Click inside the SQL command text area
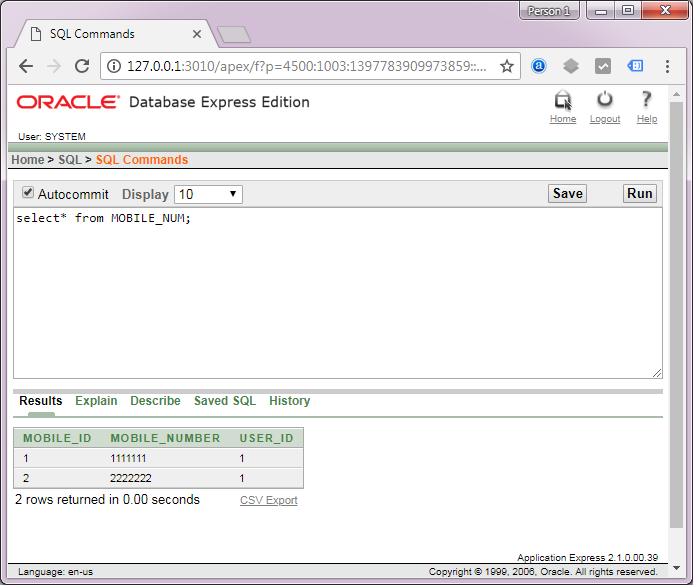The image size is (693, 585). click(x=338, y=293)
